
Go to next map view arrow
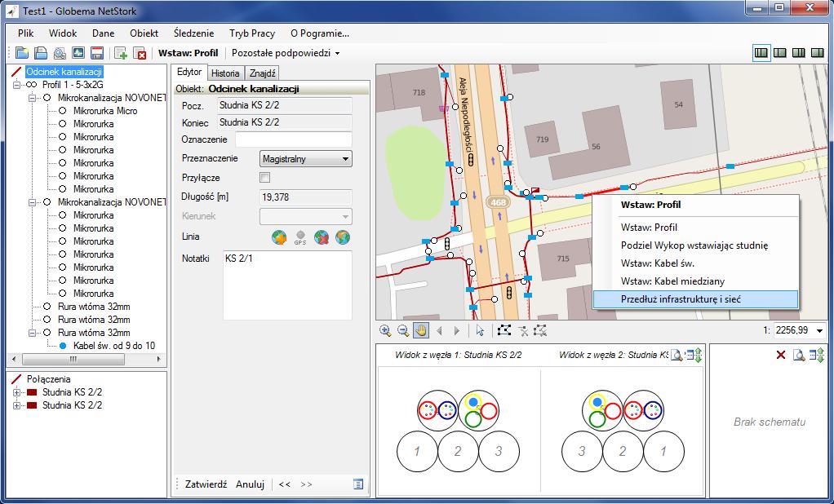pos(457,330)
